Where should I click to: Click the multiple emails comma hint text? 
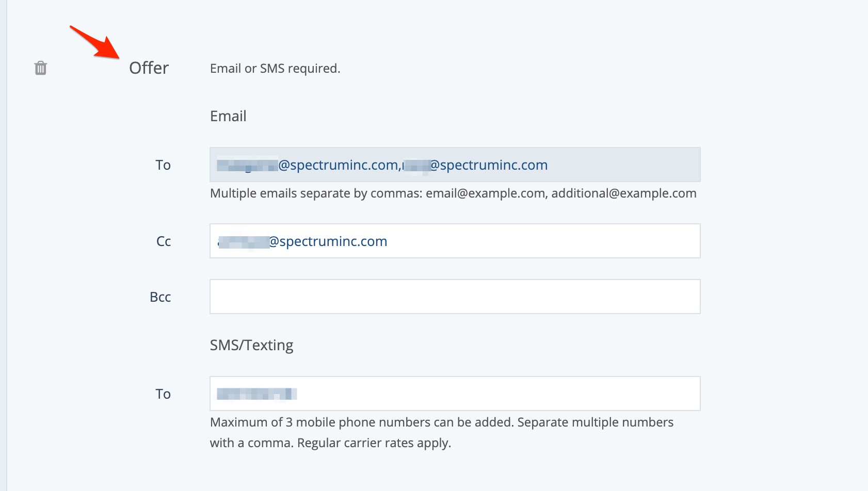tap(453, 193)
